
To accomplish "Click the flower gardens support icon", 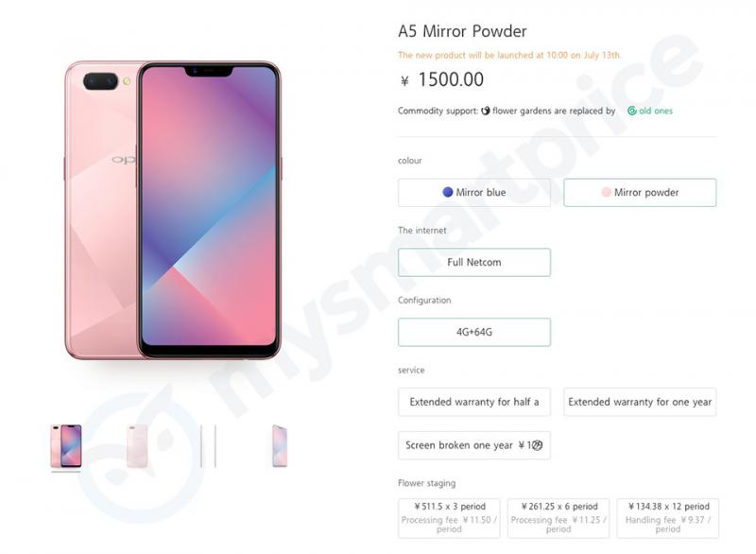I will 485,111.
